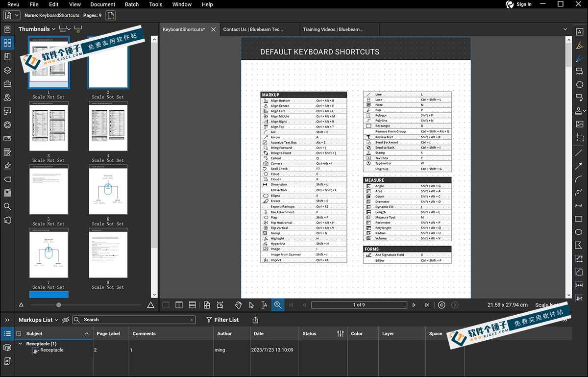The height and width of the screenshot is (377, 588).
Task: Select the Text Box tool on right toolbar
Action: [x=579, y=31]
